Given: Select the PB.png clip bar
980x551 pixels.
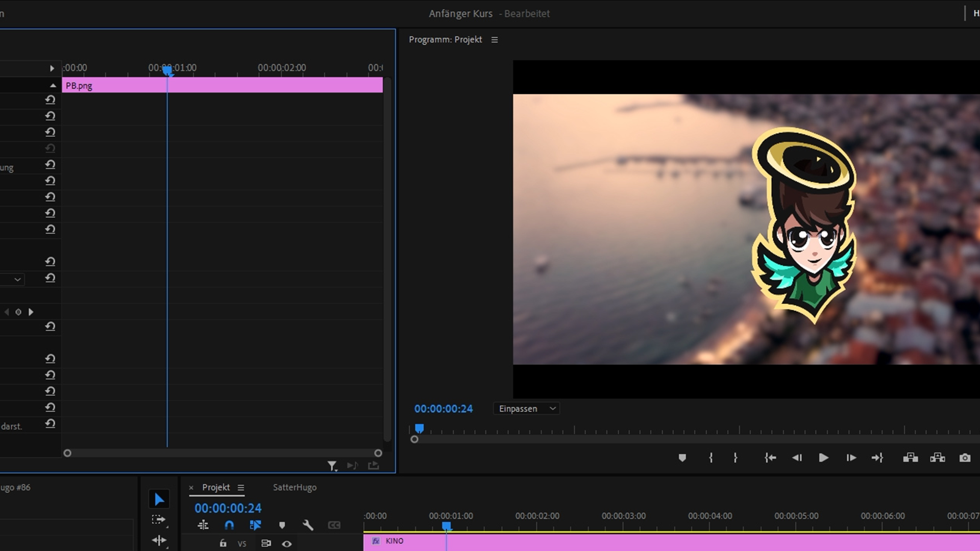Looking at the screenshot, I should (222, 85).
